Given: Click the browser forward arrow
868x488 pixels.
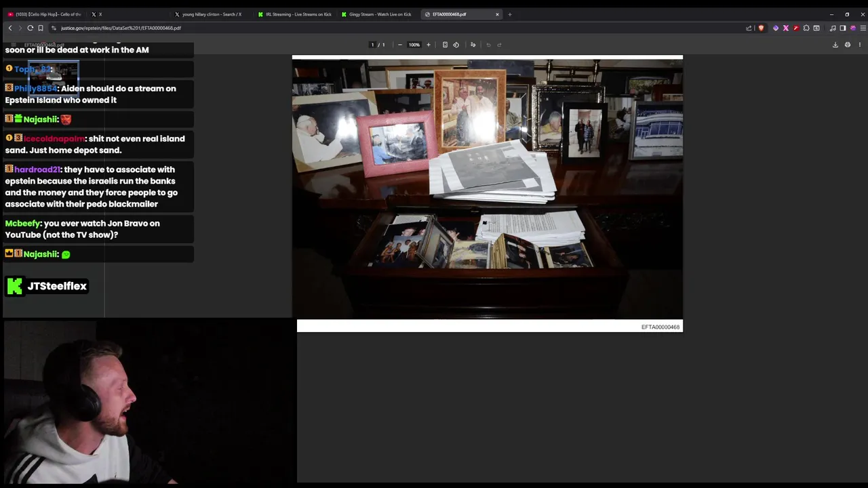Looking at the screenshot, I should 20,28.
